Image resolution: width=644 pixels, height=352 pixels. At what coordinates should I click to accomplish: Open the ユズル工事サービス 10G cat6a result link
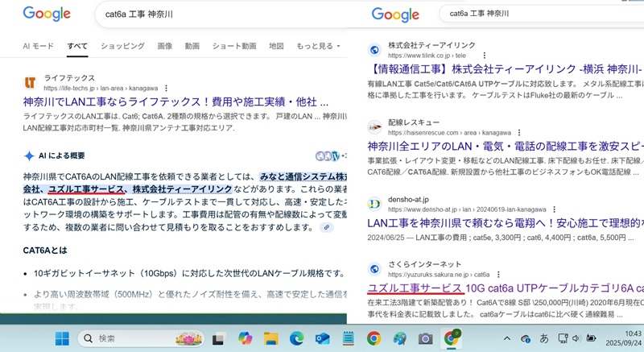tap(506, 288)
